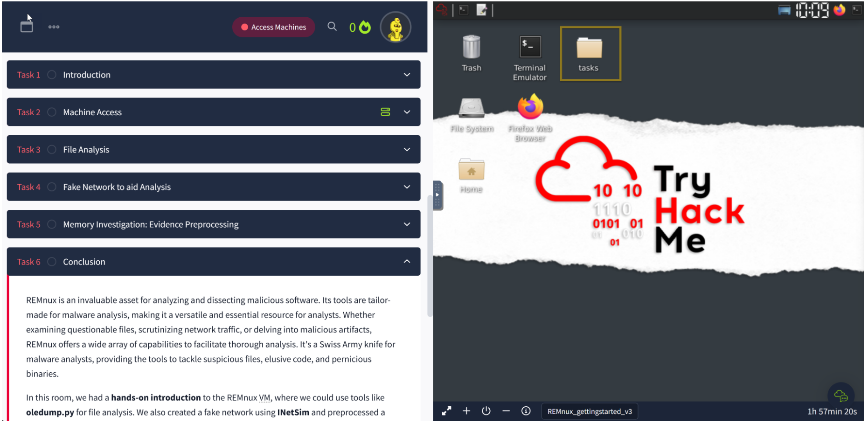Click the power icon to terminate machine
868x424 pixels.
point(486,411)
